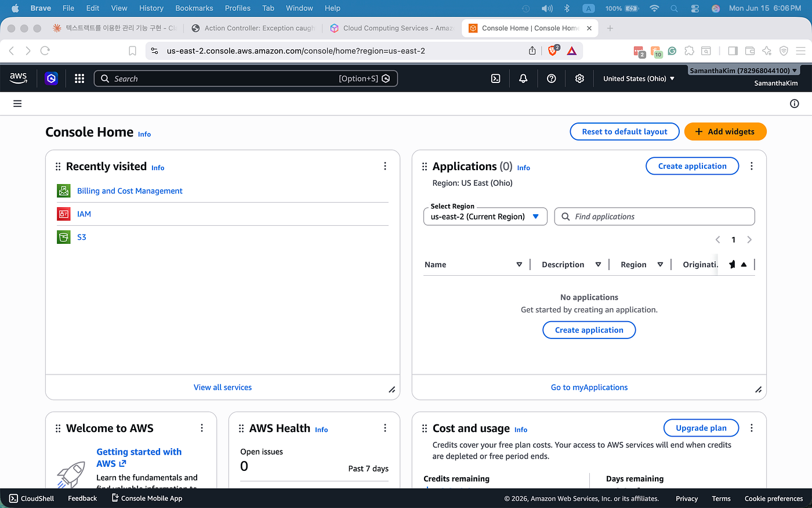Open the United States (Ohio) region dropdown
This screenshot has height=508, width=812.
coord(639,78)
